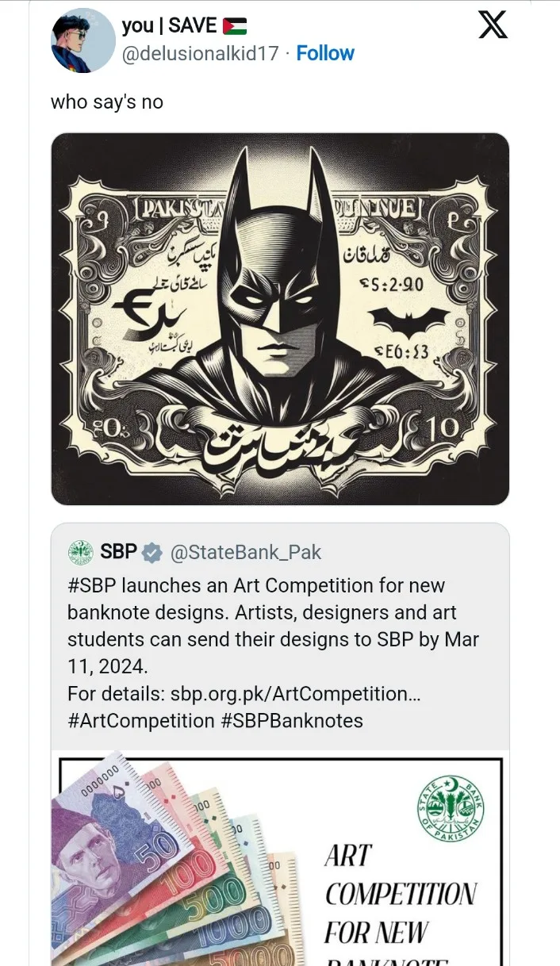Open the "Art Competition for New Banknote" banner text
Screen dimensions: 560x966
pos(401,904)
